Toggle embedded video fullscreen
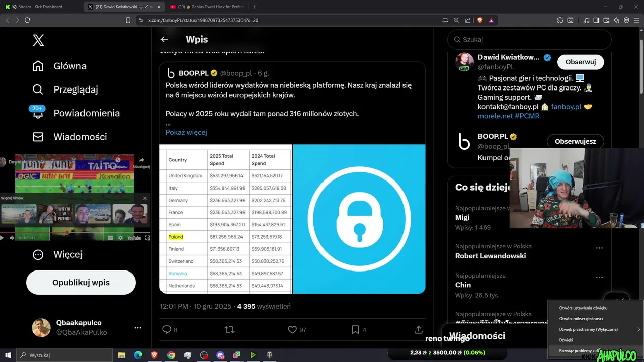The width and height of the screenshot is (644, 362). point(146,238)
